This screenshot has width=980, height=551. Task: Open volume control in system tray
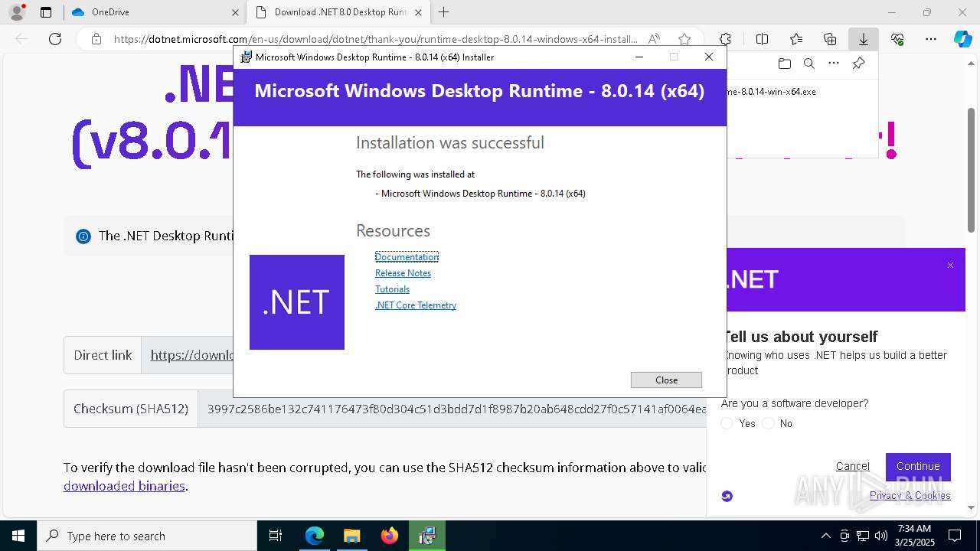[881, 536]
